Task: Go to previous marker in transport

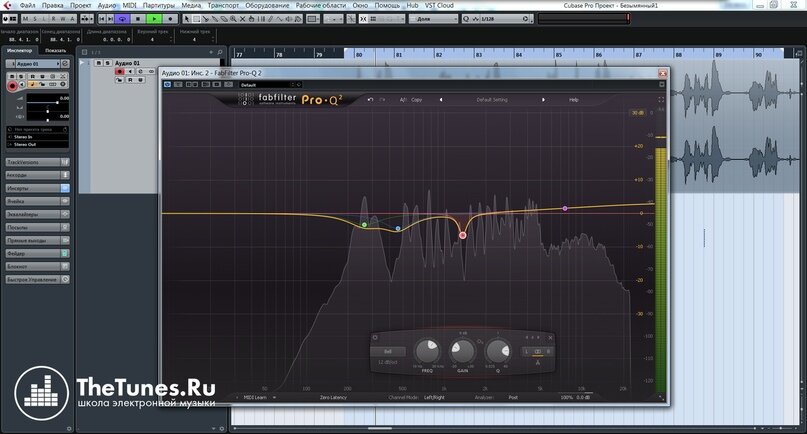Action: click(x=102, y=19)
